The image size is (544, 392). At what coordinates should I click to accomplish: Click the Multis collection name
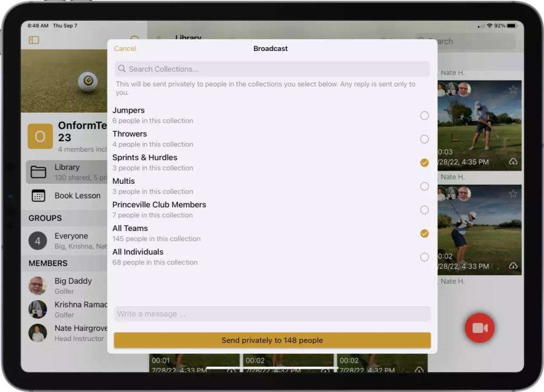click(x=123, y=181)
